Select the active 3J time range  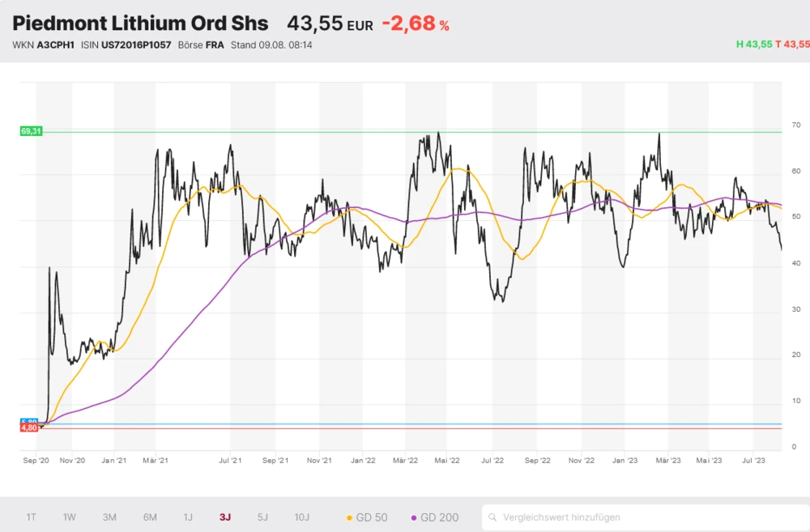(x=224, y=517)
